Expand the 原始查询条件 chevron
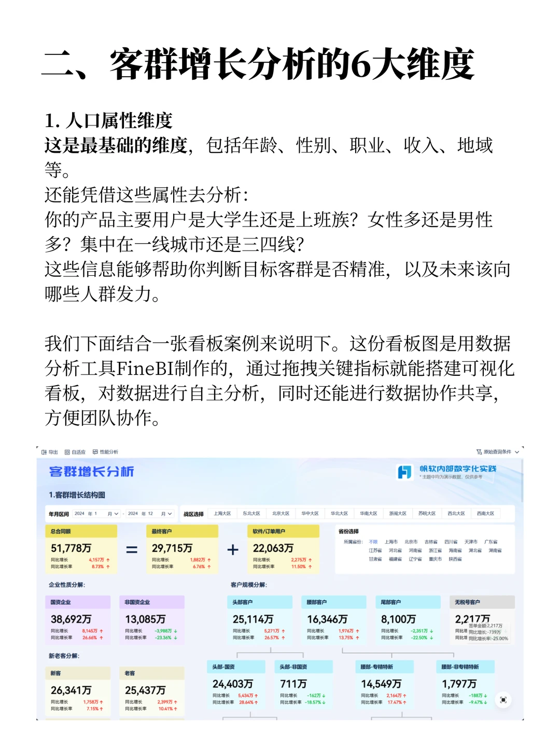Image resolution: width=560 pixels, height=748 pixels. coord(516,452)
